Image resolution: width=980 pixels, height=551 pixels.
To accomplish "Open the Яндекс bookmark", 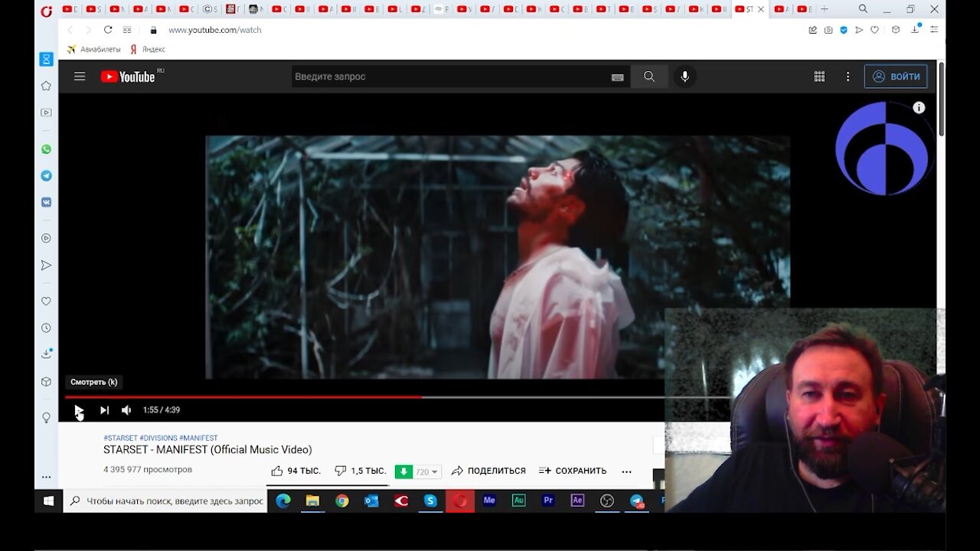I will (x=148, y=49).
